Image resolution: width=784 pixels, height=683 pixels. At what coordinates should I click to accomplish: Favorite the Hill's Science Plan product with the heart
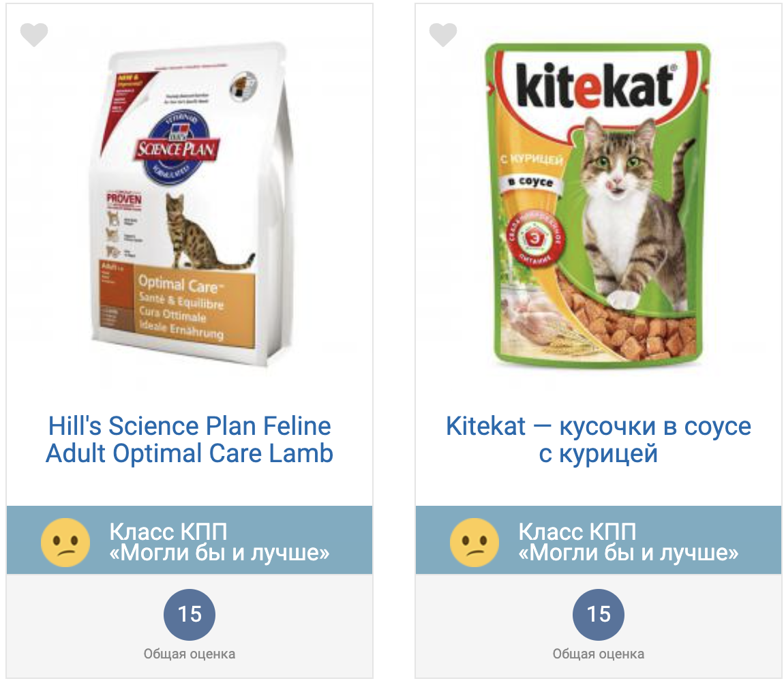[x=34, y=35]
